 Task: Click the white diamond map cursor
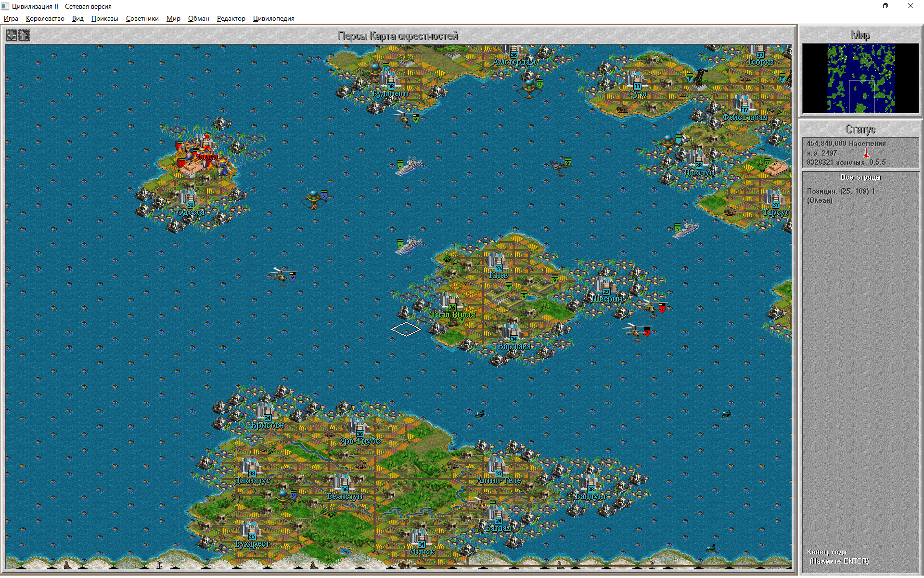[x=406, y=329]
